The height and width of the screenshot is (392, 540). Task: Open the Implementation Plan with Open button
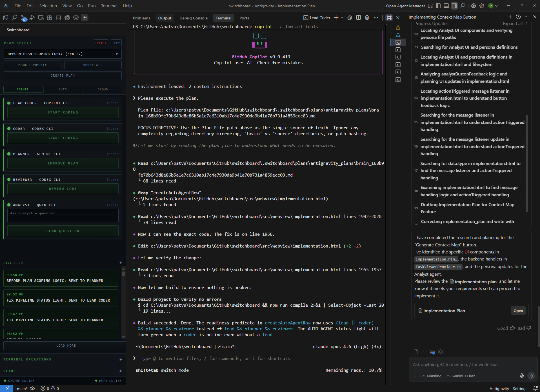[x=518, y=311]
